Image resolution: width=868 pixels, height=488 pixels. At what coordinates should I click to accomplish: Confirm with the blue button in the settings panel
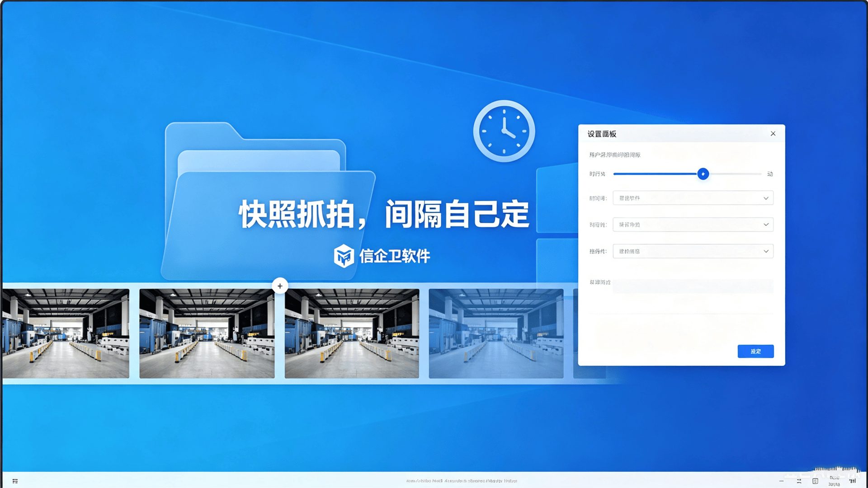click(755, 351)
